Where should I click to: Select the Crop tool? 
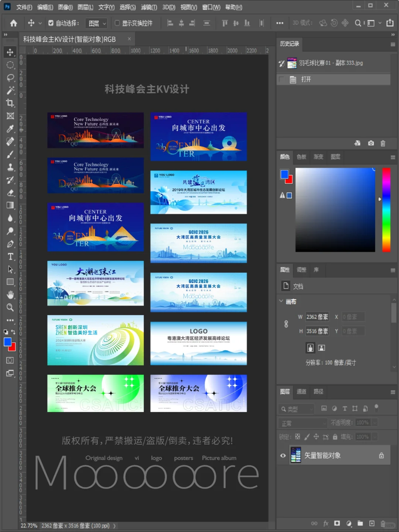[x=10, y=103]
